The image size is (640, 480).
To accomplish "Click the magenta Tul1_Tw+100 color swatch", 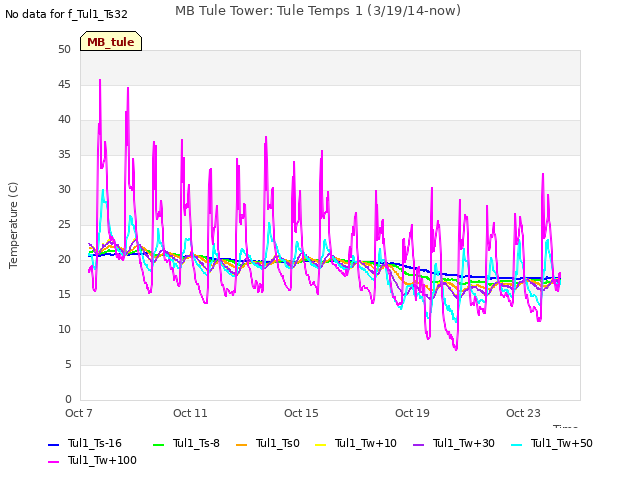I will 54,462.
